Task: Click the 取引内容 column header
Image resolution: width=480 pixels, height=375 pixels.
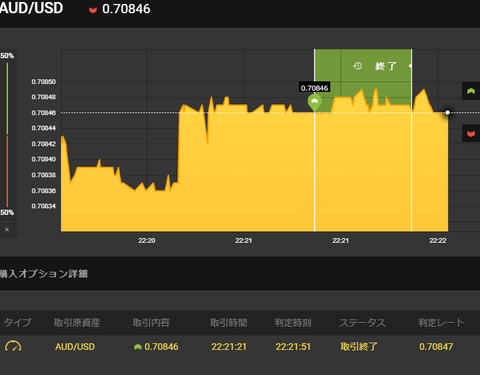Action: [151, 322]
